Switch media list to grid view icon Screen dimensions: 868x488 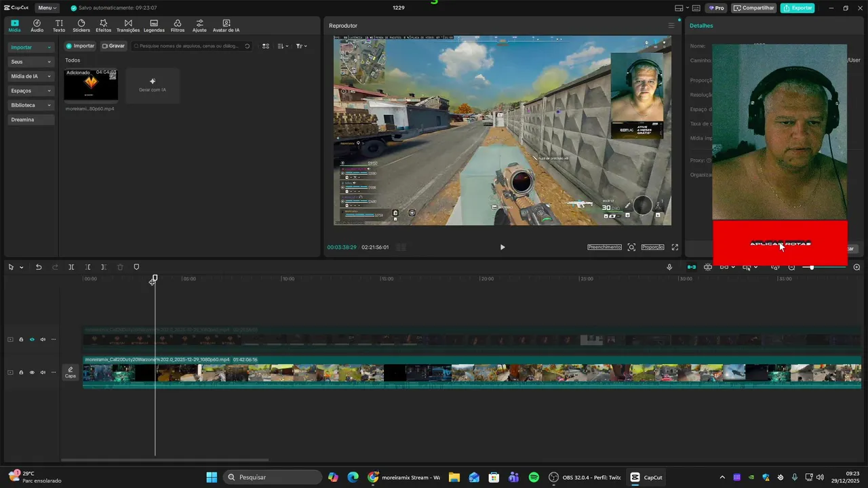tap(266, 46)
